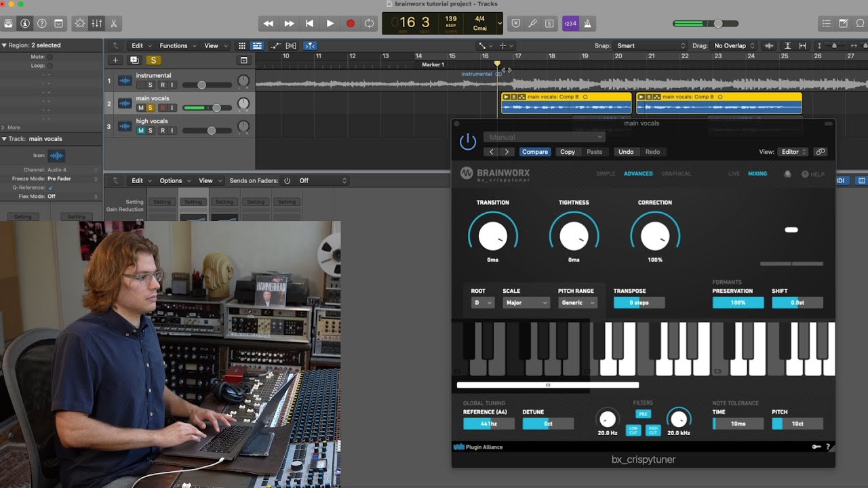Open the plugin View Editor dropdown
The width and height of the screenshot is (868, 488).
coord(794,152)
